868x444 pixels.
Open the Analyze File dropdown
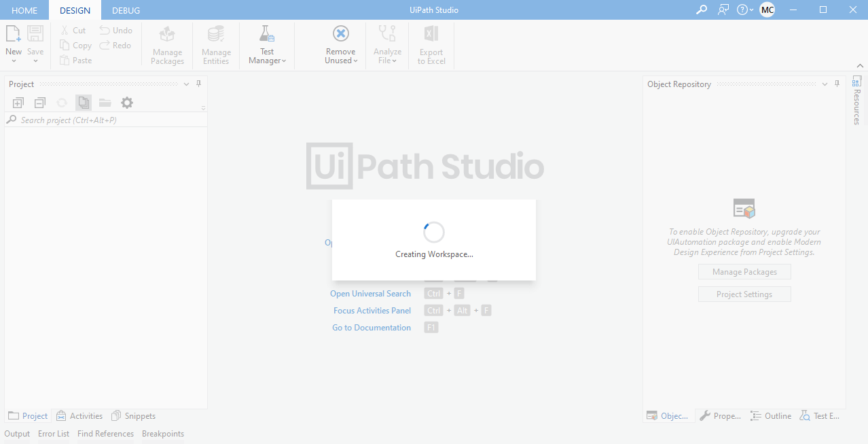click(x=387, y=45)
